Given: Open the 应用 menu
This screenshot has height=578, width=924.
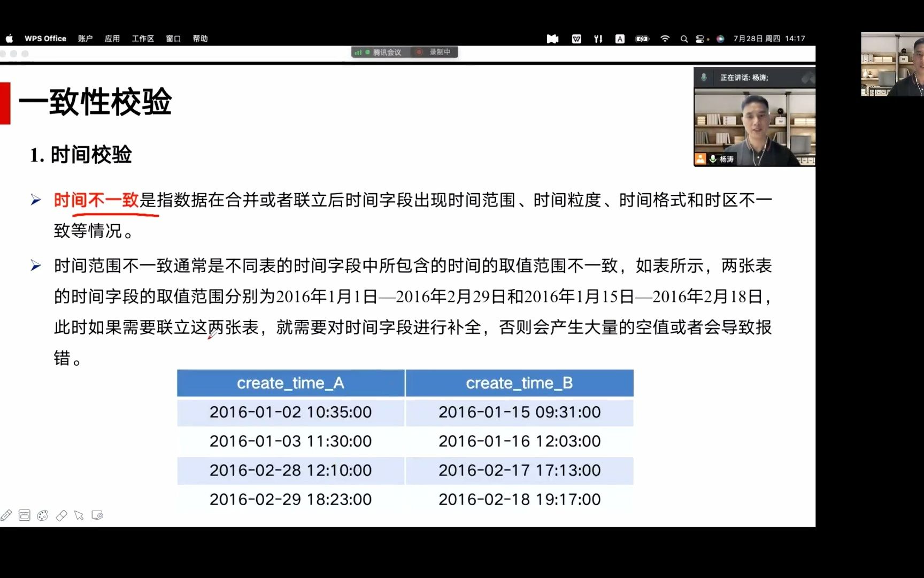Looking at the screenshot, I should tap(112, 39).
